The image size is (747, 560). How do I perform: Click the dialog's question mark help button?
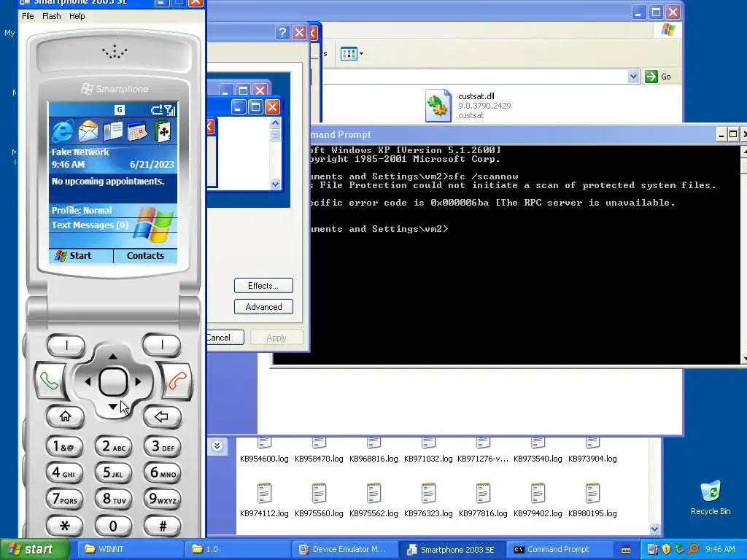(282, 32)
